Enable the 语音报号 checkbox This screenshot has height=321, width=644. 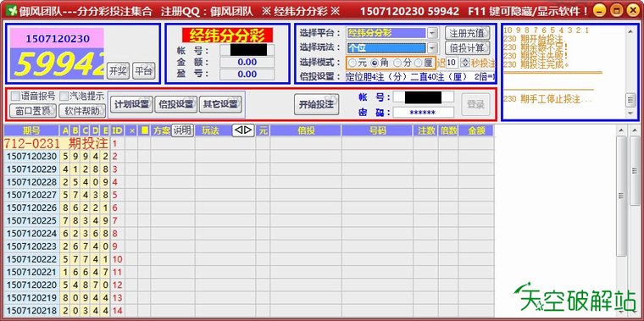point(14,96)
